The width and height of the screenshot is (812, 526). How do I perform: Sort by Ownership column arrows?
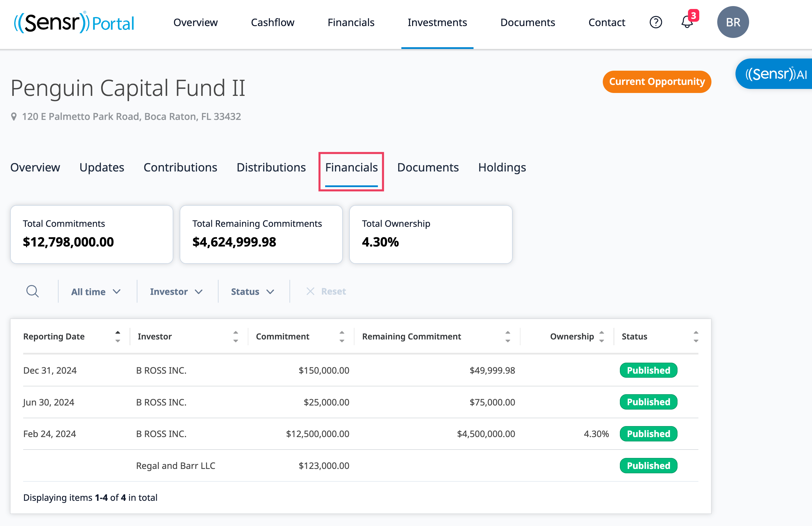(x=602, y=336)
